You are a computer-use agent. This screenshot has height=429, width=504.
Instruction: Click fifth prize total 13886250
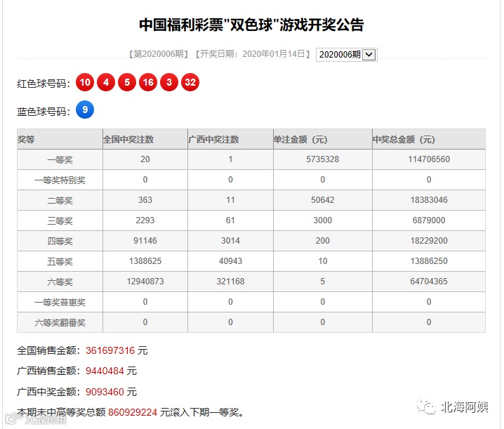429,261
